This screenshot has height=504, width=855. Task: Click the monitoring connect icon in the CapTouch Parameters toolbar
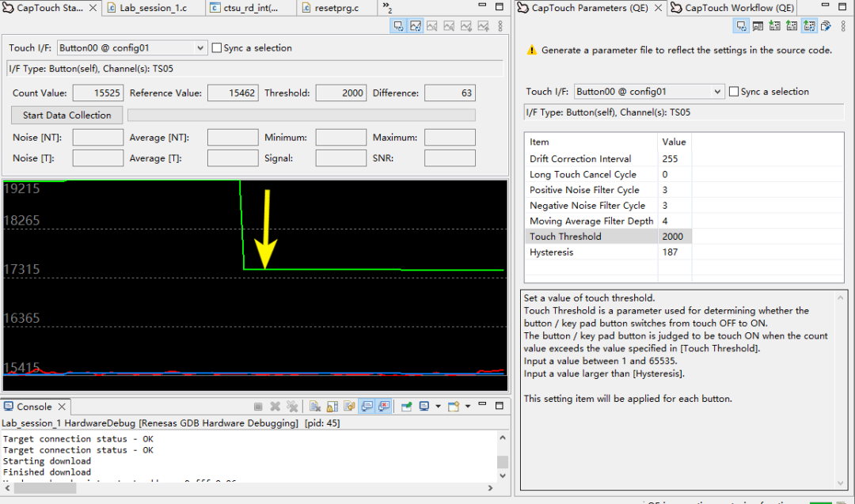[740, 26]
